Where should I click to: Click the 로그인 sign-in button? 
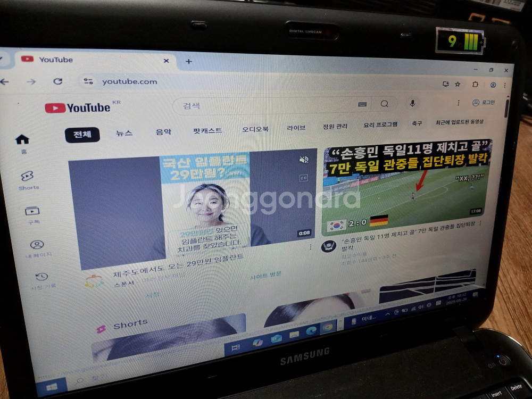coord(483,103)
